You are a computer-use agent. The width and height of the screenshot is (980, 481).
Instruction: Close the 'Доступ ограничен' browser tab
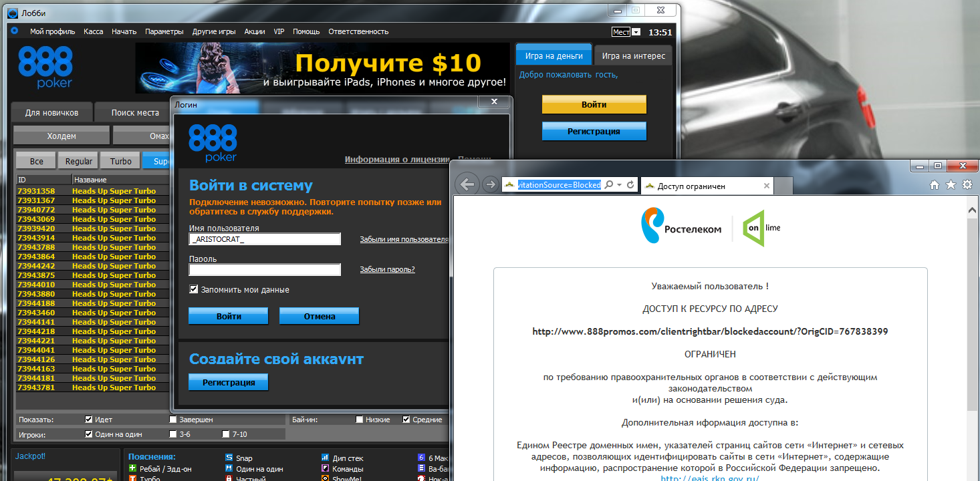click(x=766, y=186)
